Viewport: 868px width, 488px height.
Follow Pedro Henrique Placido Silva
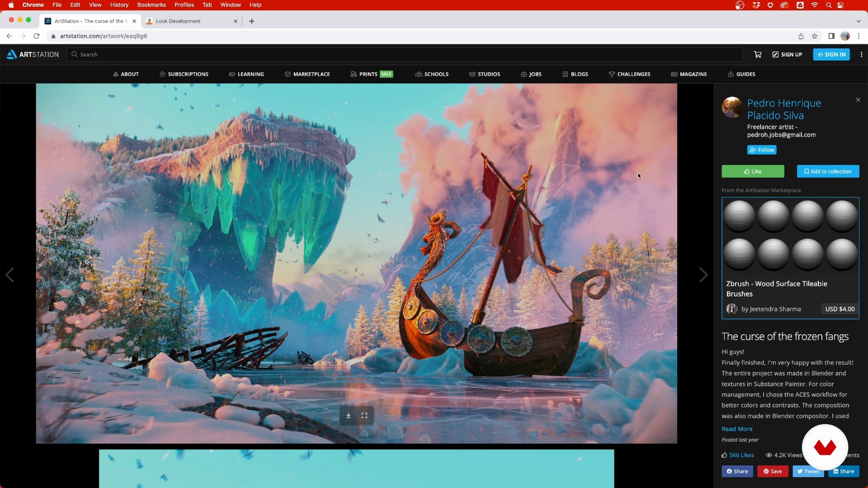tap(762, 150)
